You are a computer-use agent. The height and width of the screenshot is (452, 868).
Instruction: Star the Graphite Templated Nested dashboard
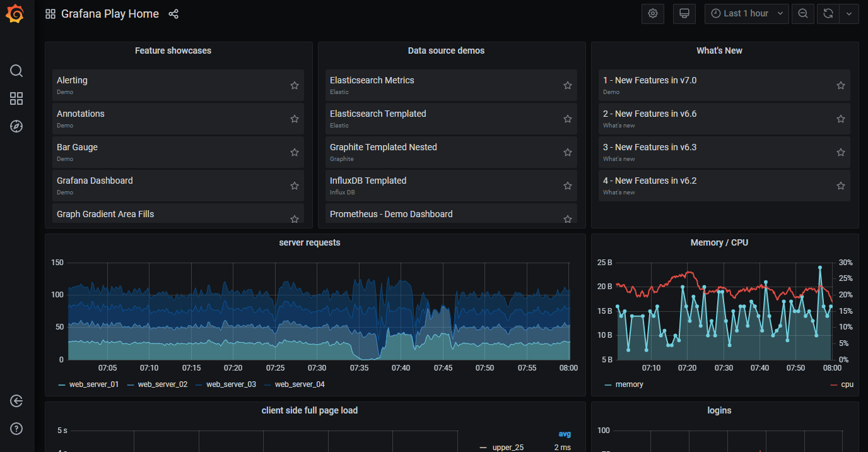568,152
